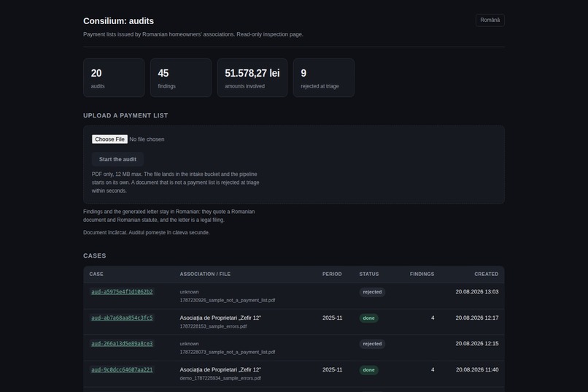Click period 2025-11 in the 11:40 row
The height and width of the screenshot is (392, 588).
(x=332, y=369)
